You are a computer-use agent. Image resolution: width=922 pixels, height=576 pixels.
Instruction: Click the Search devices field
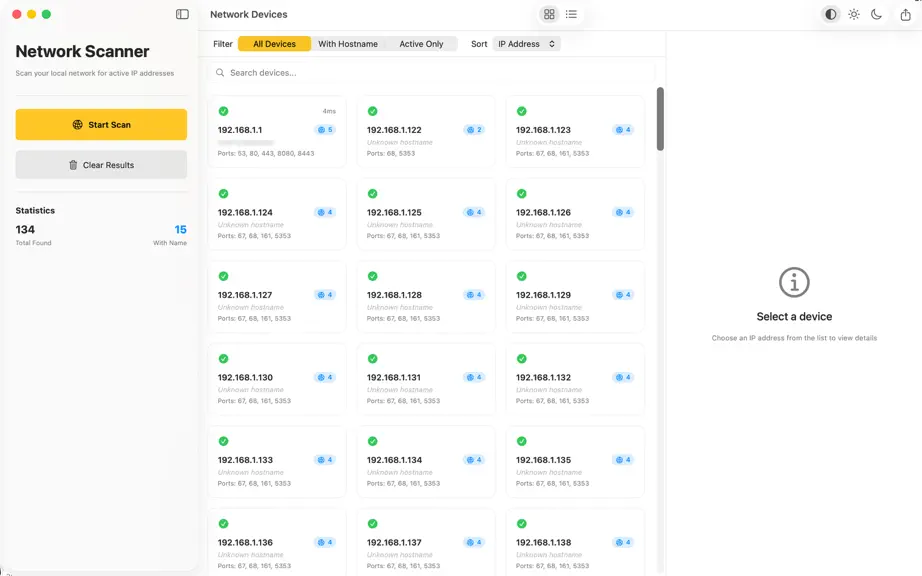(432, 73)
